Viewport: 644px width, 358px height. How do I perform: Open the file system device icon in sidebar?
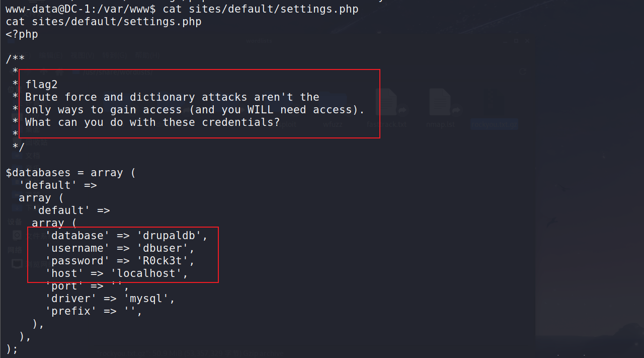17,235
